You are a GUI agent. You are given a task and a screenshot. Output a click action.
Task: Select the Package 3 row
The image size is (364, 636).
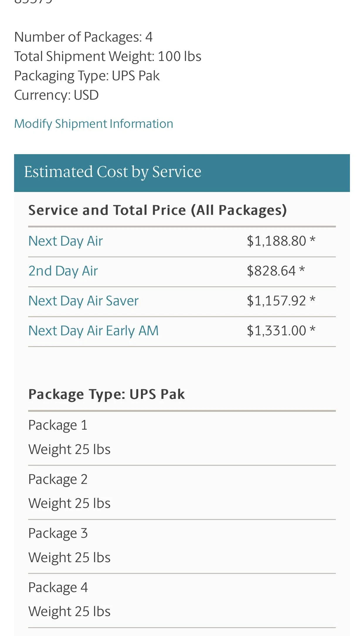click(182, 546)
